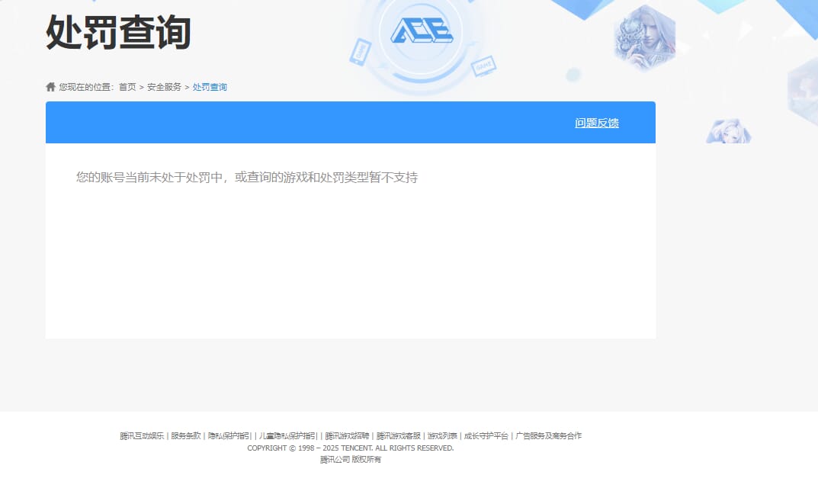Screen dimensions: 818x504
Task: Open 游戏列表 footer link
Action: click(442, 435)
